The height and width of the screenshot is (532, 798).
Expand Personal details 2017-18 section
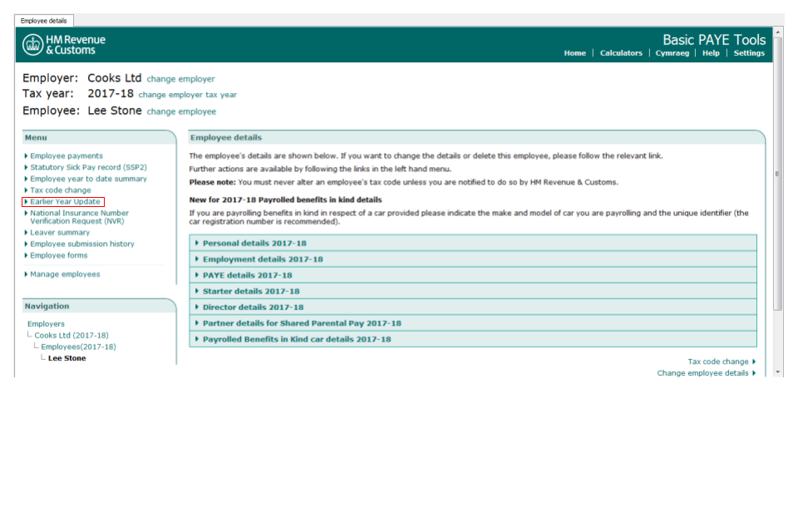(473, 243)
